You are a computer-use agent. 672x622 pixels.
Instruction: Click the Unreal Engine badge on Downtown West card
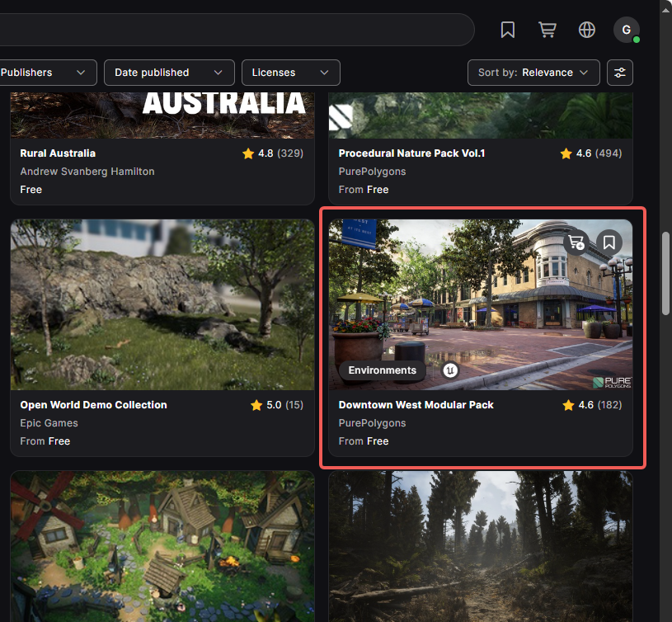click(x=450, y=370)
